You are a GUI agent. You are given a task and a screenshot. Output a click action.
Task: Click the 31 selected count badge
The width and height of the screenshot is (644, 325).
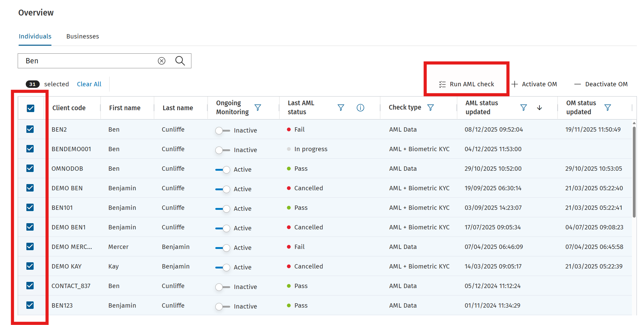point(33,84)
